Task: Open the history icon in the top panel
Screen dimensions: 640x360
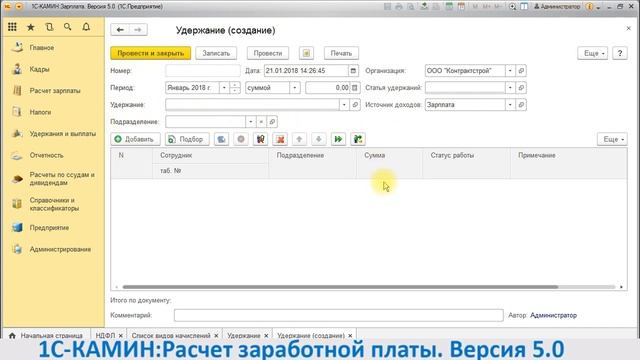Action: click(49, 27)
